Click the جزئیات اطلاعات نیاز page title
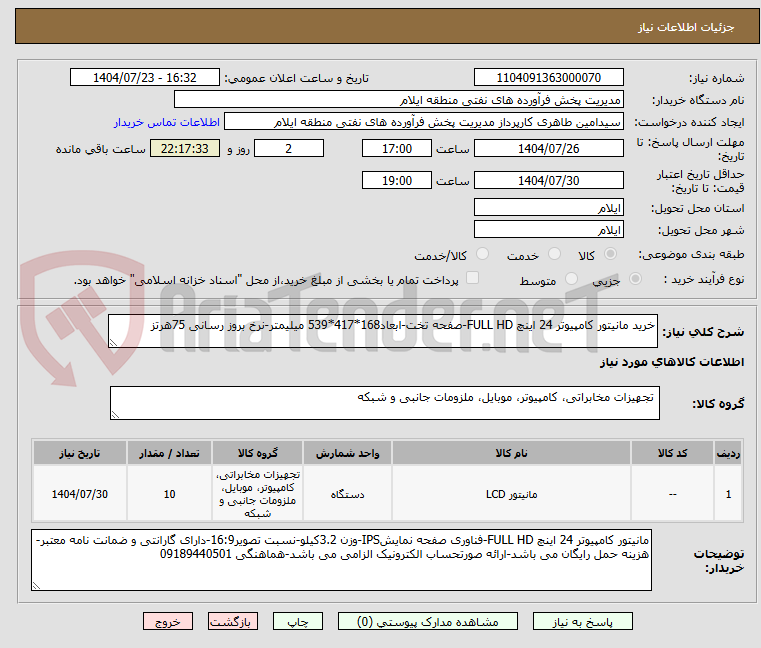The width and height of the screenshot is (761, 648). (x=685, y=27)
